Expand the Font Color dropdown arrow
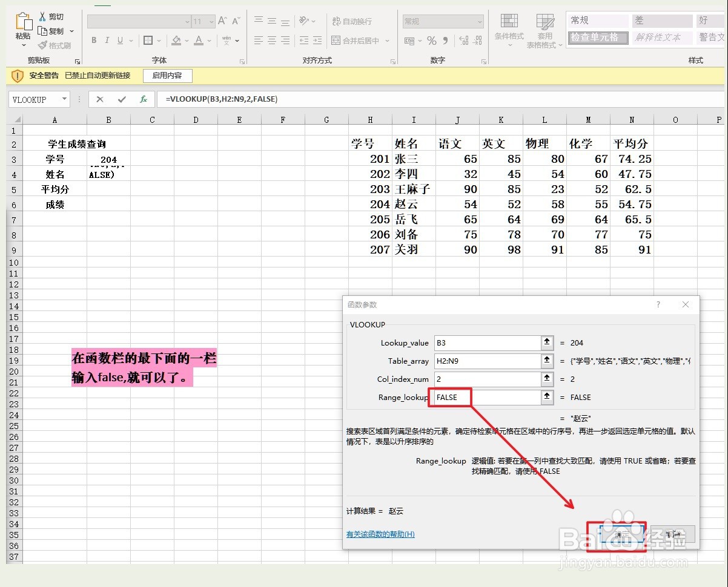The image size is (728, 587). 210,41
